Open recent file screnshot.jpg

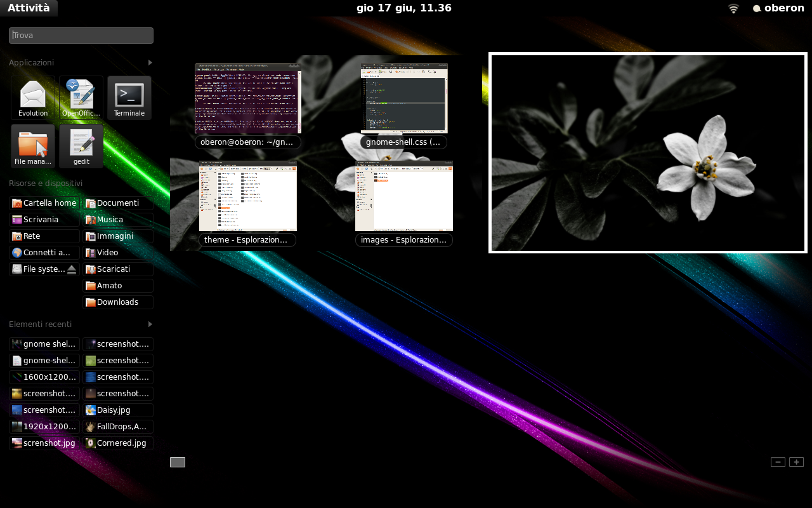click(x=44, y=443)
